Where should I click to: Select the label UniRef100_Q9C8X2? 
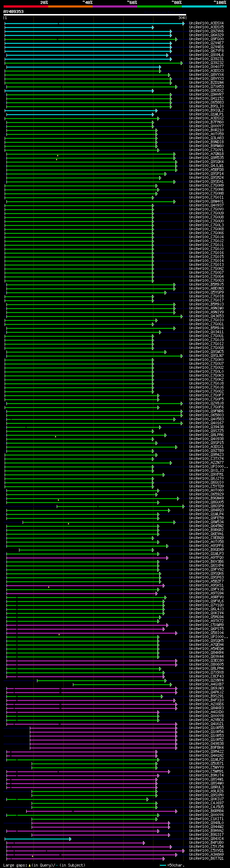coord(206,91)
